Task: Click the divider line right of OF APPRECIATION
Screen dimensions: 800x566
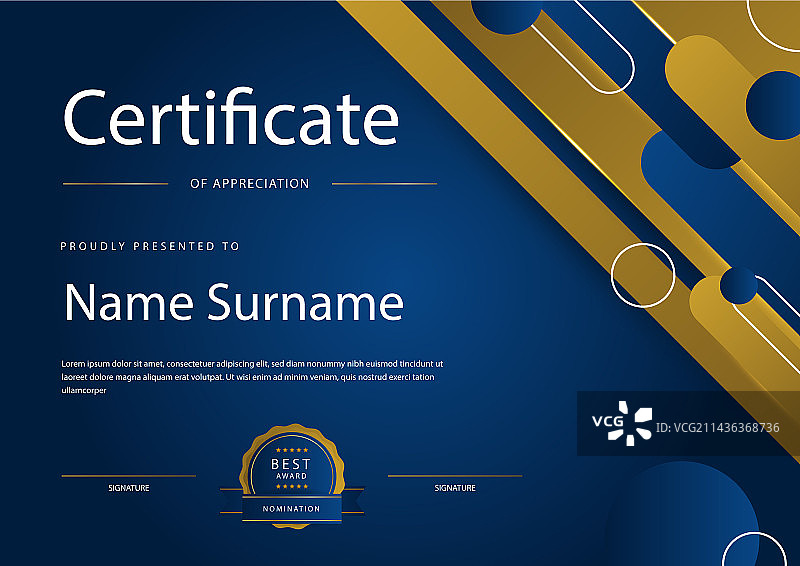Action: 384,184
